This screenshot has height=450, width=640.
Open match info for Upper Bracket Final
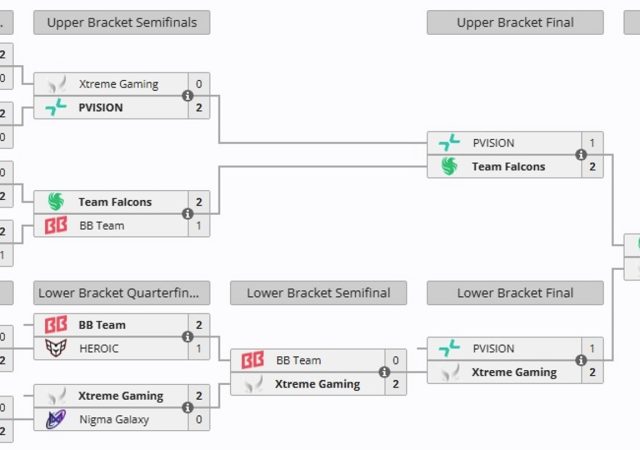click(580, 155)
